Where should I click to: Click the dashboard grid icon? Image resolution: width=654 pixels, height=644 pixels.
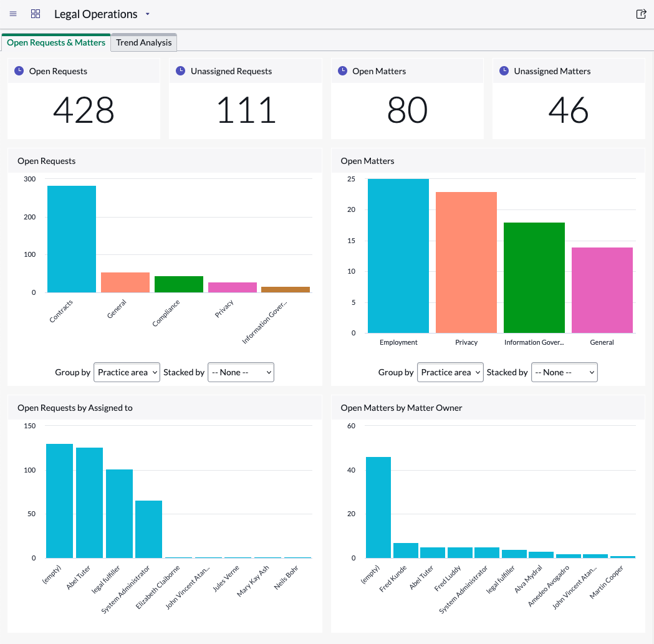pos(36,14)
